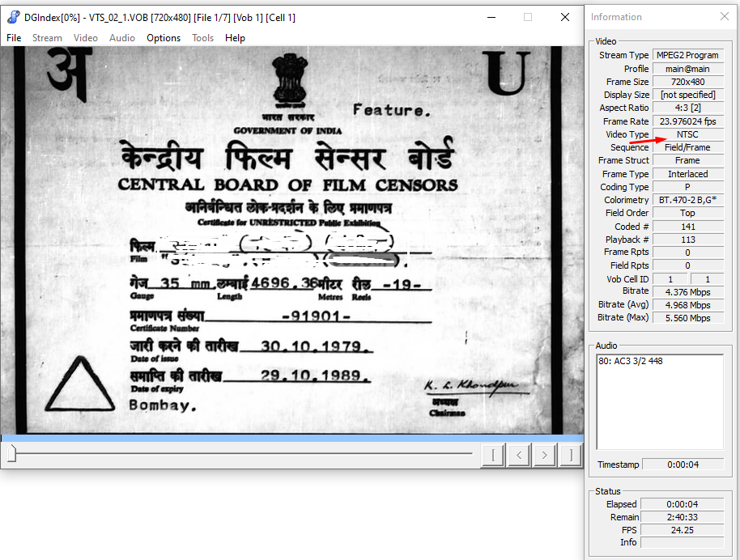Select the '80: AC3 3/2 448' audio track
740x560 pixels.
(631, 361)
